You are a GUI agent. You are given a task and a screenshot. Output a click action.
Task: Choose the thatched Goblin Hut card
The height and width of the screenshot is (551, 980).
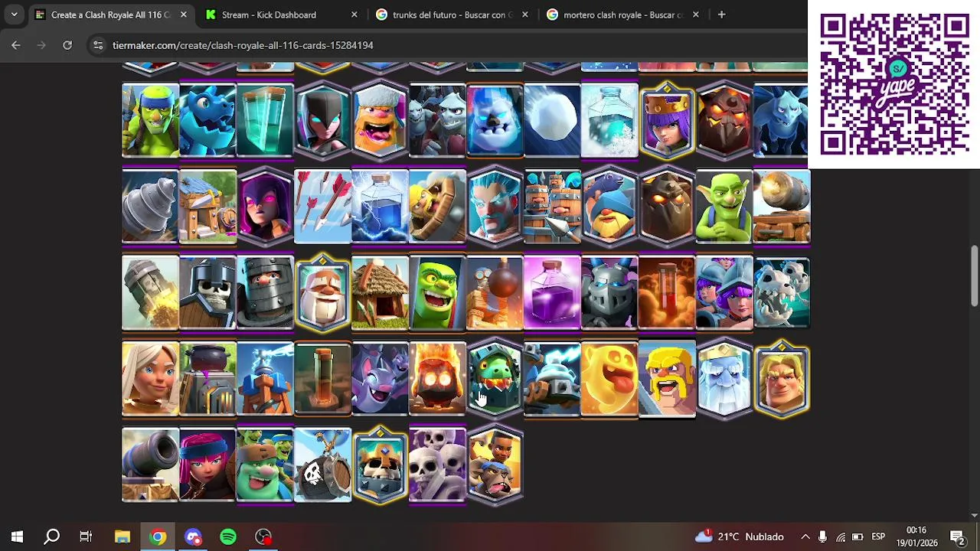coord(380,292)
